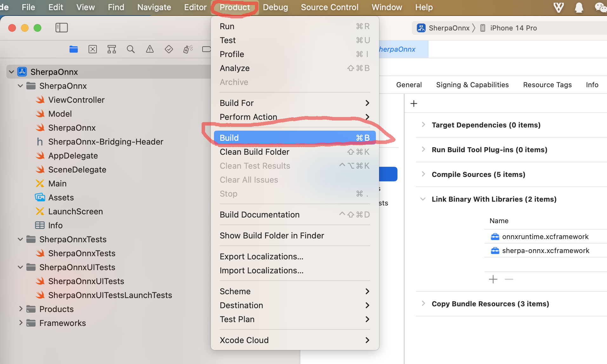This screenshot has width=607, height=364.
Task: Open LaunchScreen storyboard file
Action: click(76, 211)
